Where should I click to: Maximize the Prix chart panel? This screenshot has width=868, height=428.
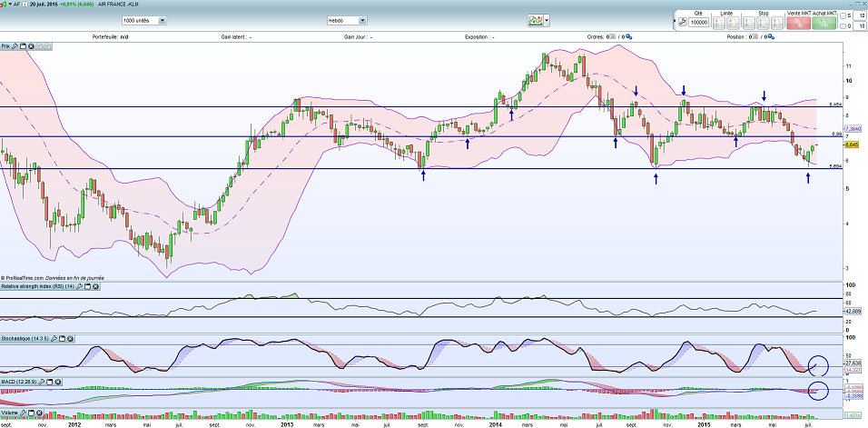(x=23, y=46)
